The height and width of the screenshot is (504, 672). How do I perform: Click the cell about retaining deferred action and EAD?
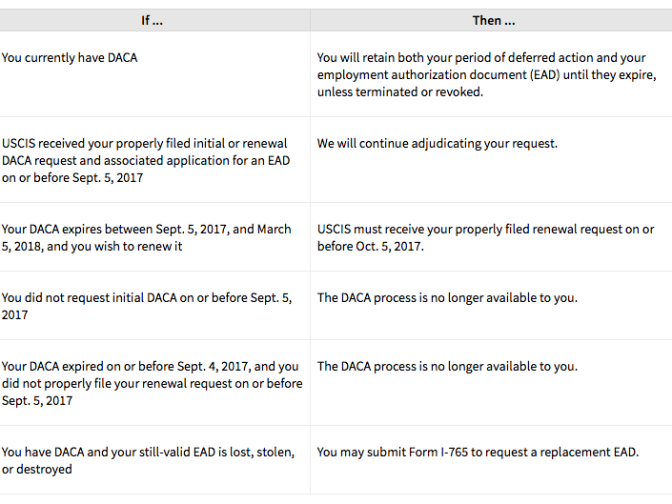(486, 75)
